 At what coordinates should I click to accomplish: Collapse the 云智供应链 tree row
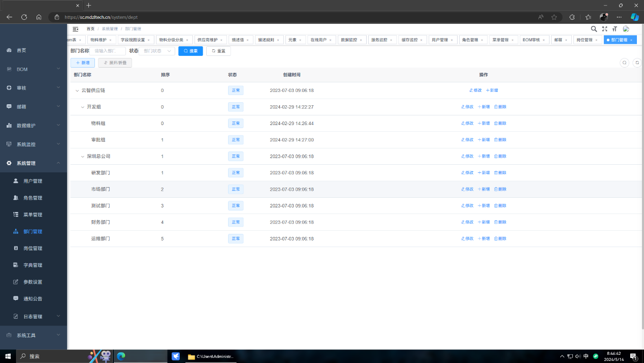coord(77,90)
